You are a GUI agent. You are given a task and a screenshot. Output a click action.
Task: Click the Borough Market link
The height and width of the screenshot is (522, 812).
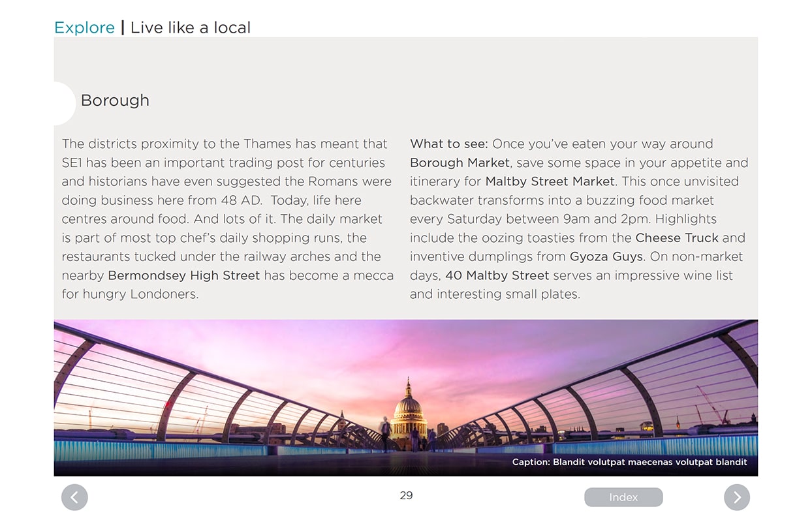[x=460, y=162]
